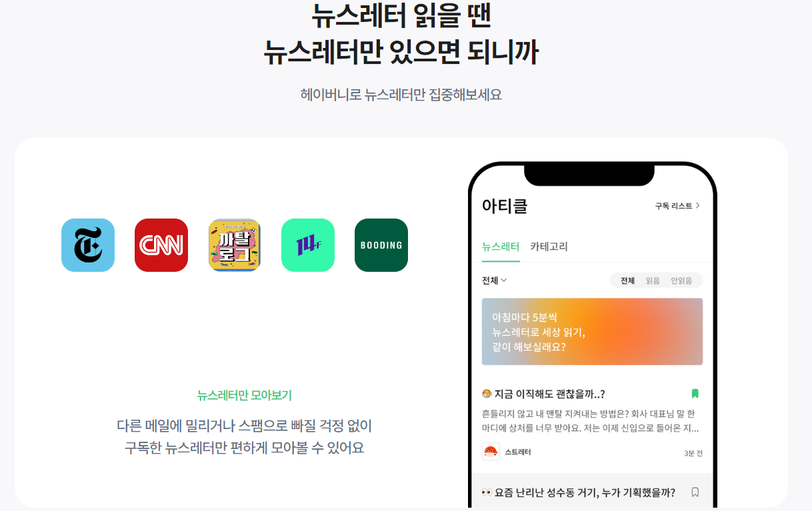Open the CNN newsletter icon
Screen dimensions: 812x511
coord(161,245)
